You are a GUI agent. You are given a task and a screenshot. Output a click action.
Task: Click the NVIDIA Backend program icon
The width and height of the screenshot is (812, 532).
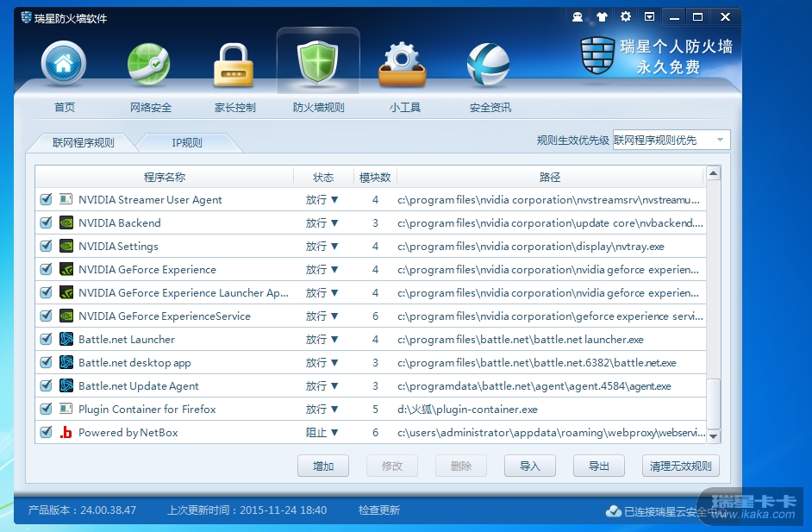66,222
